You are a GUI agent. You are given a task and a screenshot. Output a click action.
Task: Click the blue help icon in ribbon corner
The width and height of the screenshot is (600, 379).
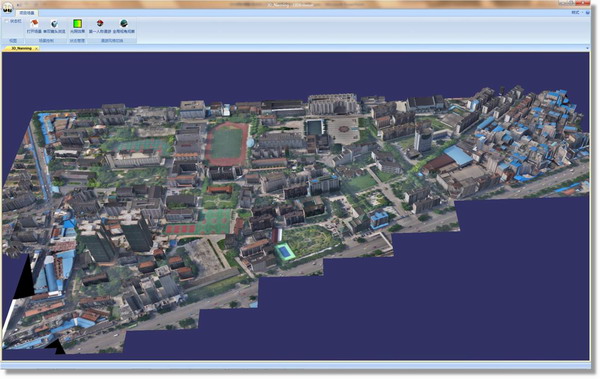(588, 13)
